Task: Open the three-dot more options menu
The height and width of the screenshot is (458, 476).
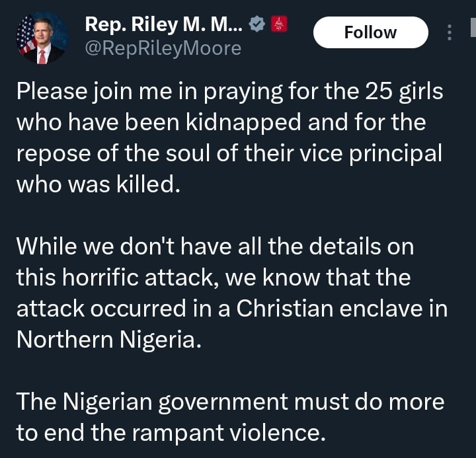Action: coord(450,32)
